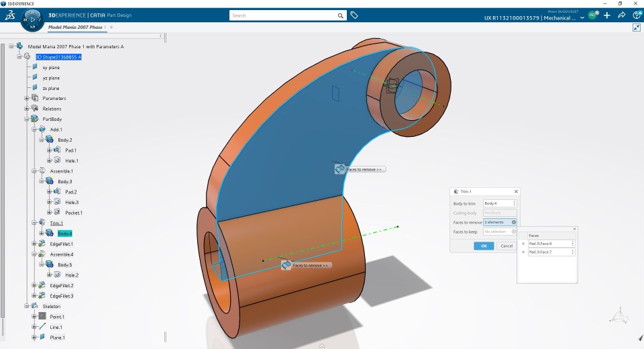The height and width of the screenshot is (349, 644).
Task: Click the search magnifier icon
Action: click(x=341, y=15)
